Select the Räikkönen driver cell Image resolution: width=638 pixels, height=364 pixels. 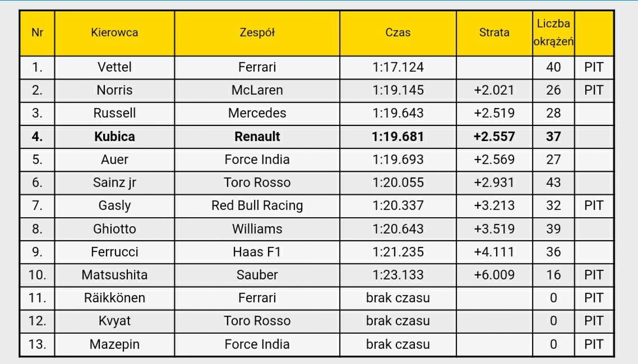pos(114,298)
